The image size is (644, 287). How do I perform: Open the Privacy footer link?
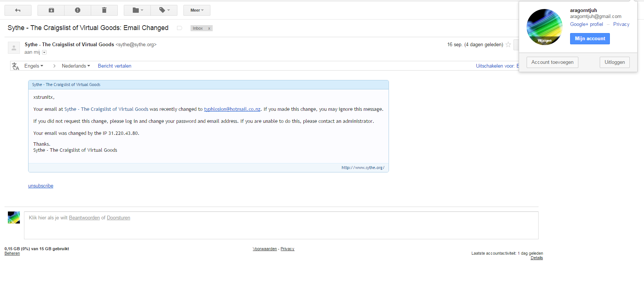click(287, 249)
